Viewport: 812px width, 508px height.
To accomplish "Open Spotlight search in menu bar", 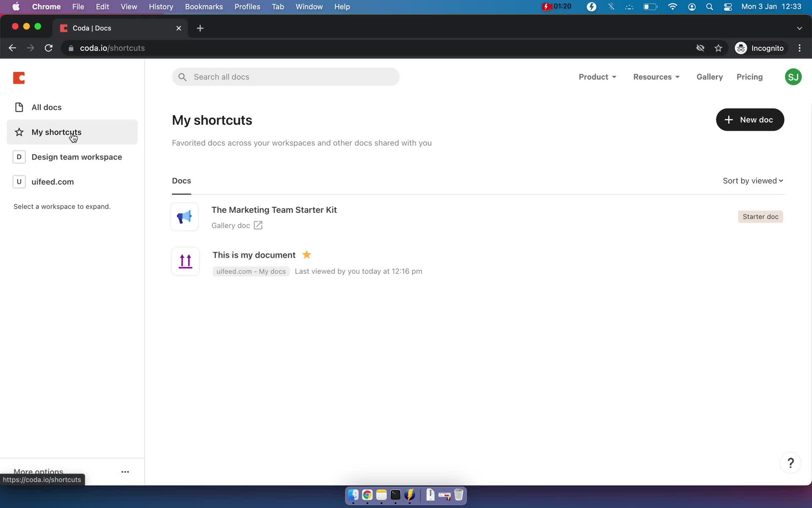I will [710, 7].
